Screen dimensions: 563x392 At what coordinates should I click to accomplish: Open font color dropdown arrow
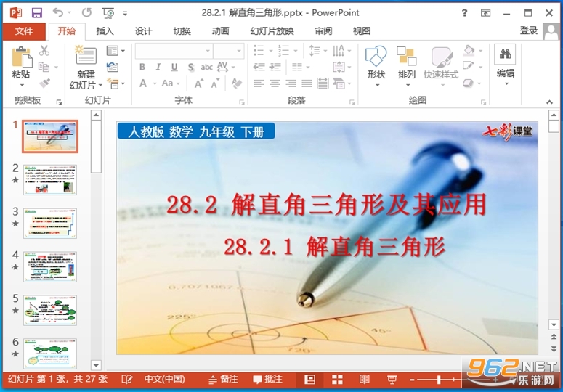(155, 83)
